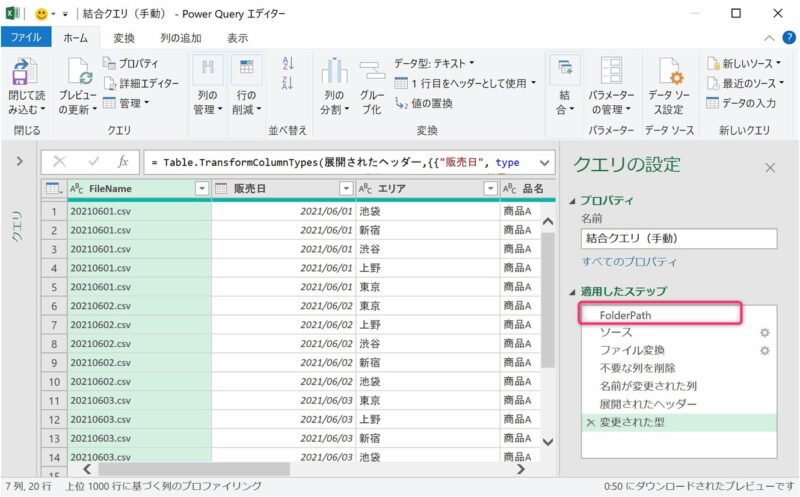
Task: Click the vertical scrollbar down arrow
Action: point(548,442)
